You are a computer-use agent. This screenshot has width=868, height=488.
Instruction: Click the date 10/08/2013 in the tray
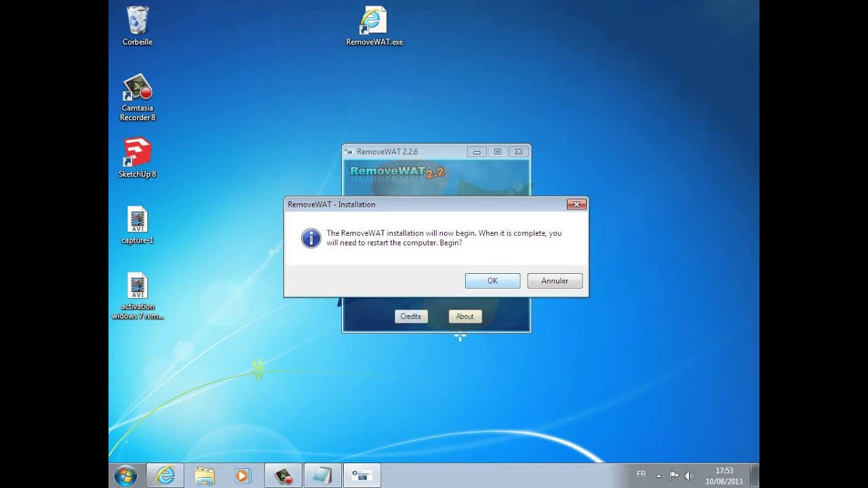(724, 481)
